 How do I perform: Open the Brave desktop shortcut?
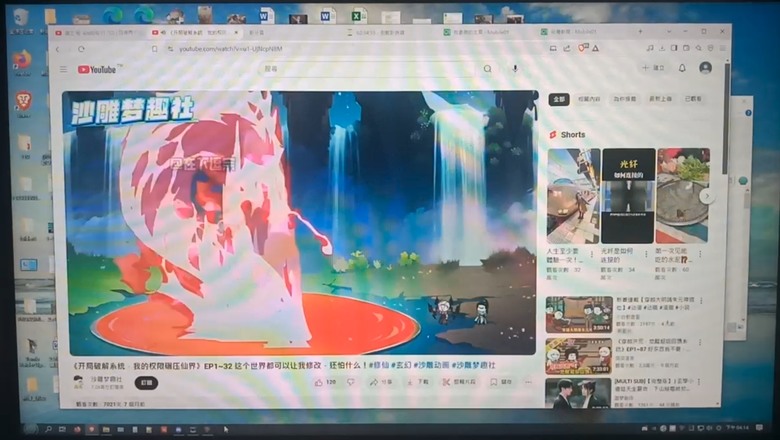[x=23, y=102]
